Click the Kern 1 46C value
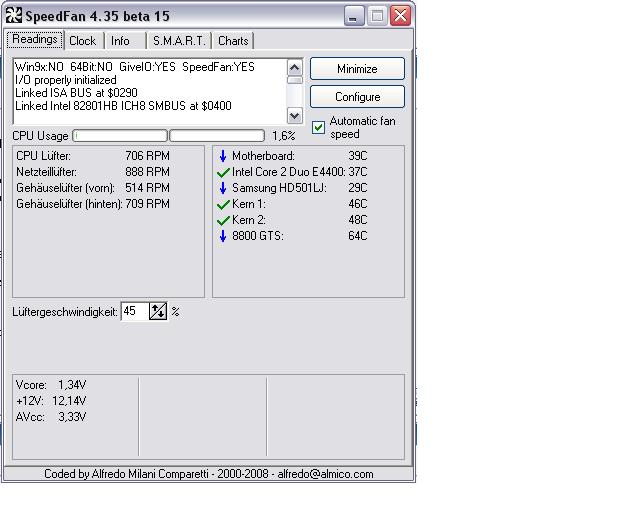The height and width of the screenshot is (512, 640). (358, 204)
